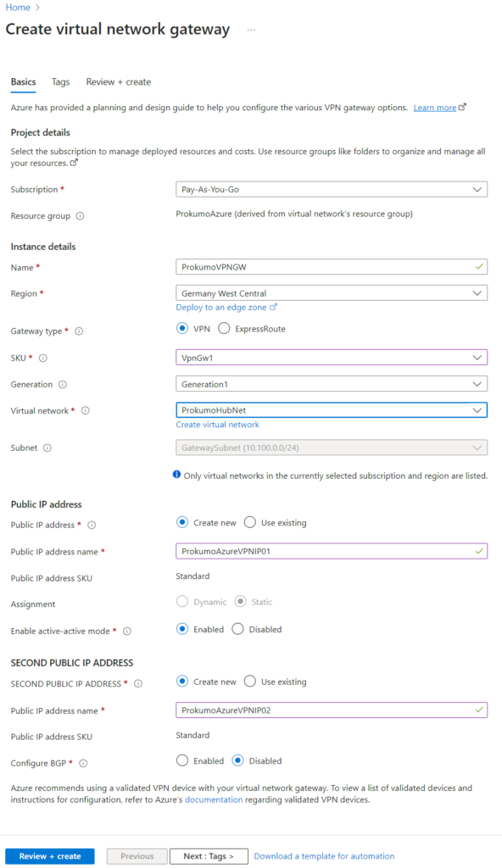
Task: Set active-active mode to Disabled
Action: [x=237, y=630]
